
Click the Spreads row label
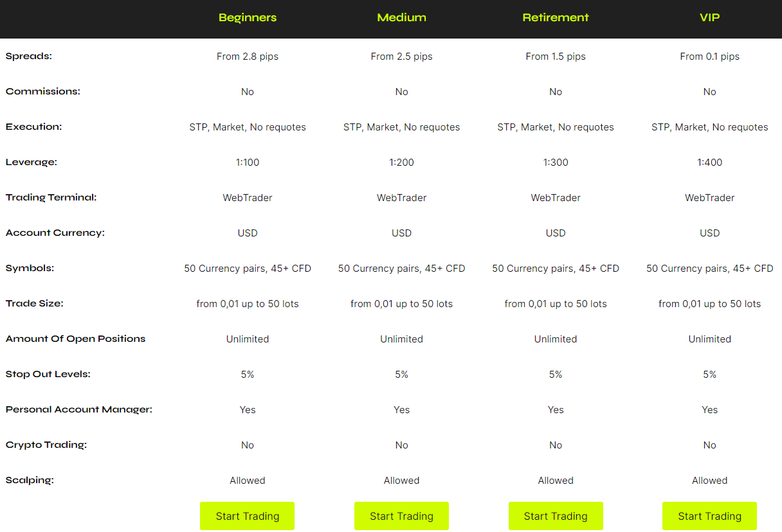point(29,56)
